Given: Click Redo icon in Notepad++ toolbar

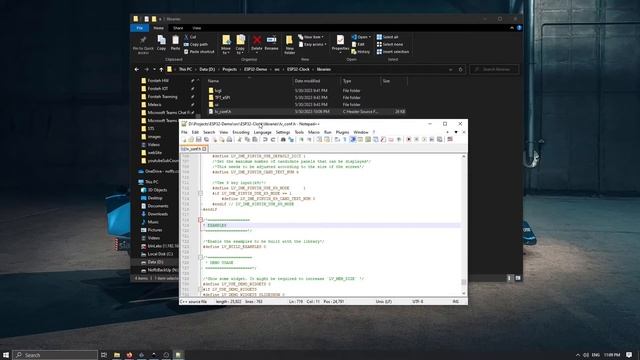Looking at the screenshot, I should (273, 140).
